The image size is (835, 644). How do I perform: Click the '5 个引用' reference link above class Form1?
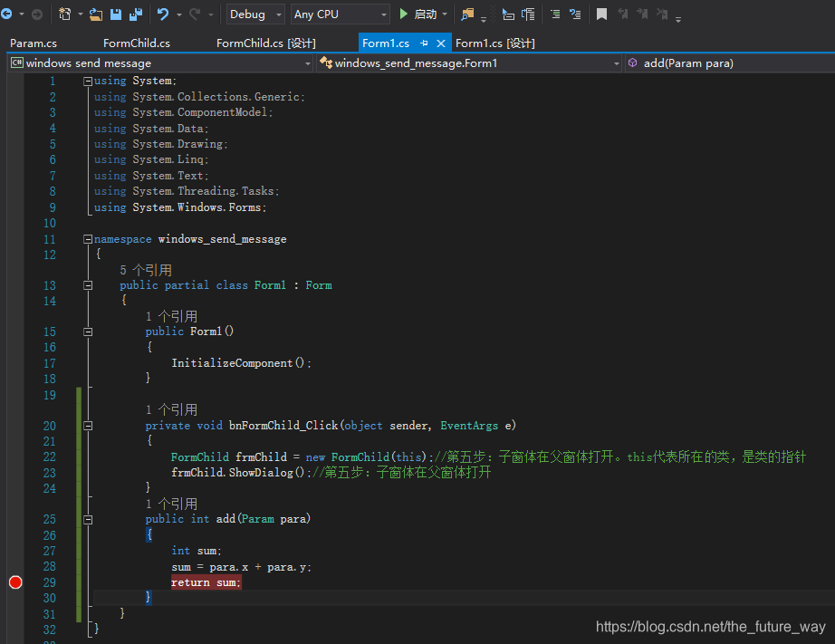146,270
